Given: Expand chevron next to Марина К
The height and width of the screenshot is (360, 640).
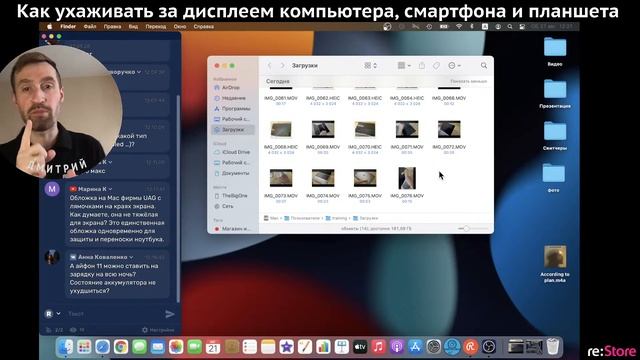Looking at the screenshot, I should 111,189.
